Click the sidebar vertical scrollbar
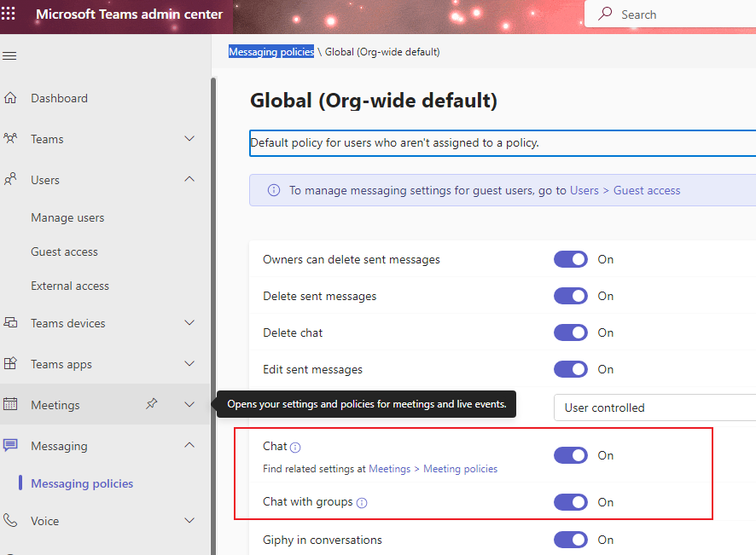The height and width of the screenshot is (555, 756). tap(213, 315)
